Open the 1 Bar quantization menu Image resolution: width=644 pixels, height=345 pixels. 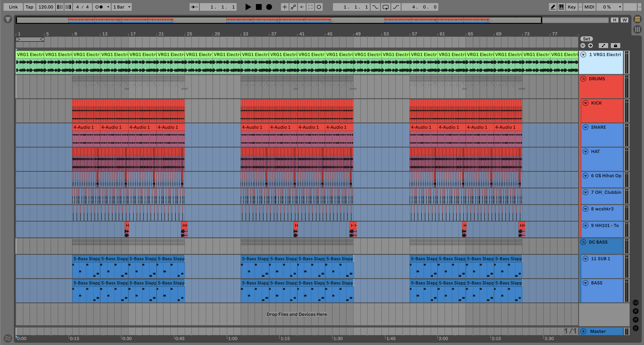click(122, 7)
